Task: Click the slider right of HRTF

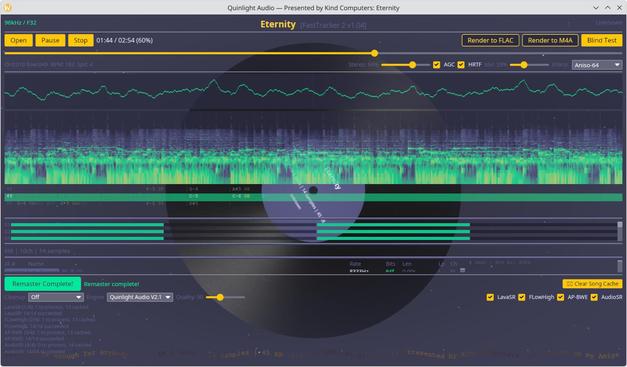Action: click(x=529, y=65)
